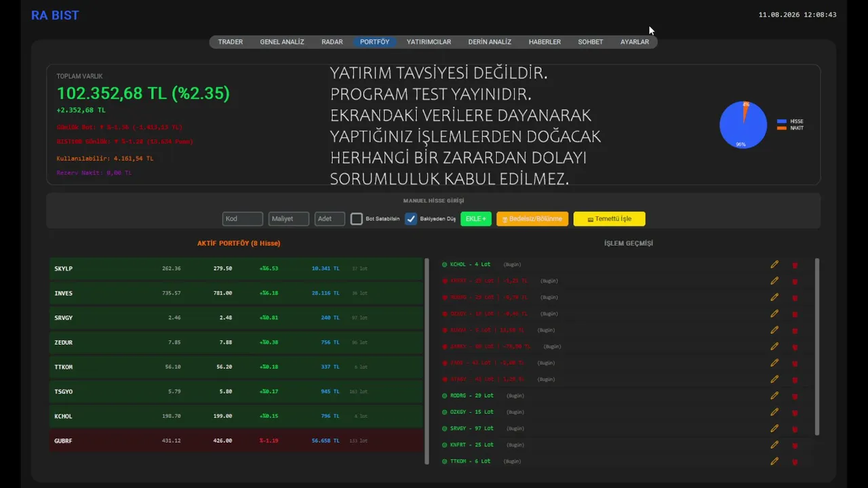Select the red GUBRF portfolio row

point(236,441)
